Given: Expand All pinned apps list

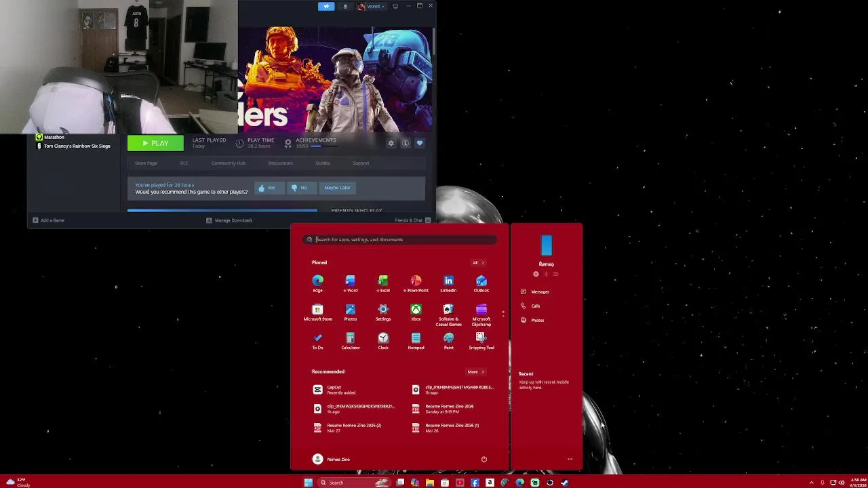Looking at the screenshot, I should (x=478, y=262).
